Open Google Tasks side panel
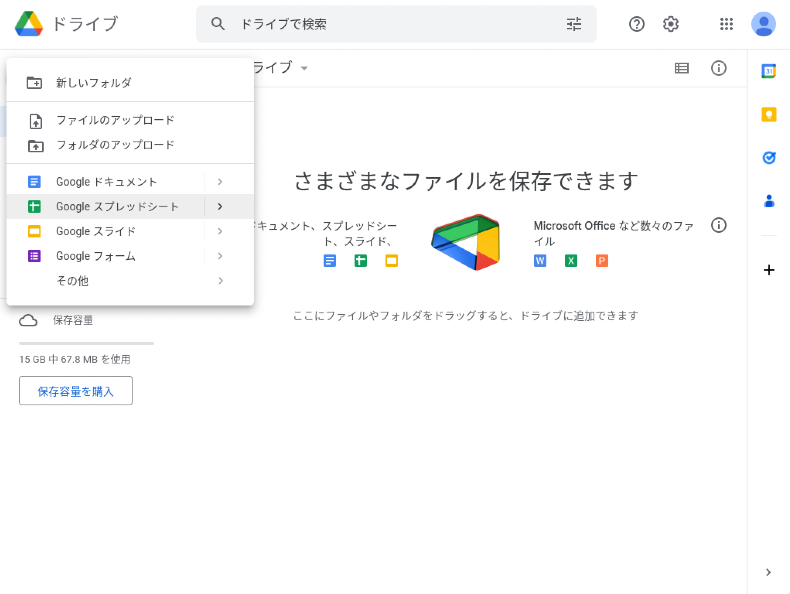Viewport: 790px width, 594px height. pos(769,158)
